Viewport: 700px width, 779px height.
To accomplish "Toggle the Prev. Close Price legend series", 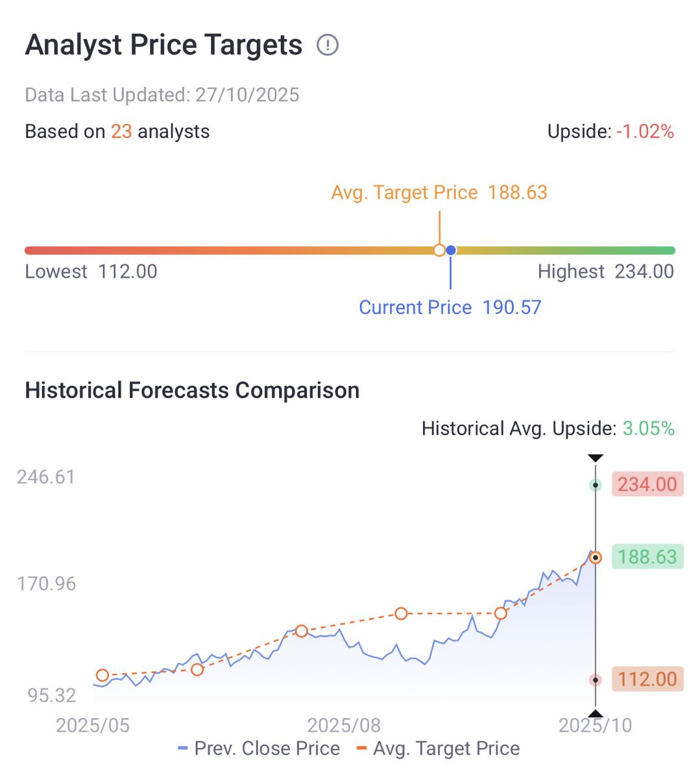I will [259, 749].
